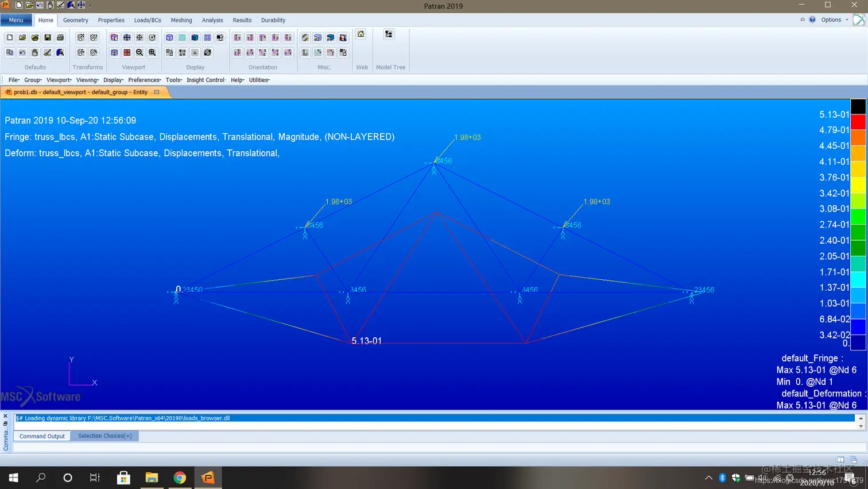
Task: Click the Abort hand icon in Defaults
Action: pyautogui.click(x=35, y=52)
